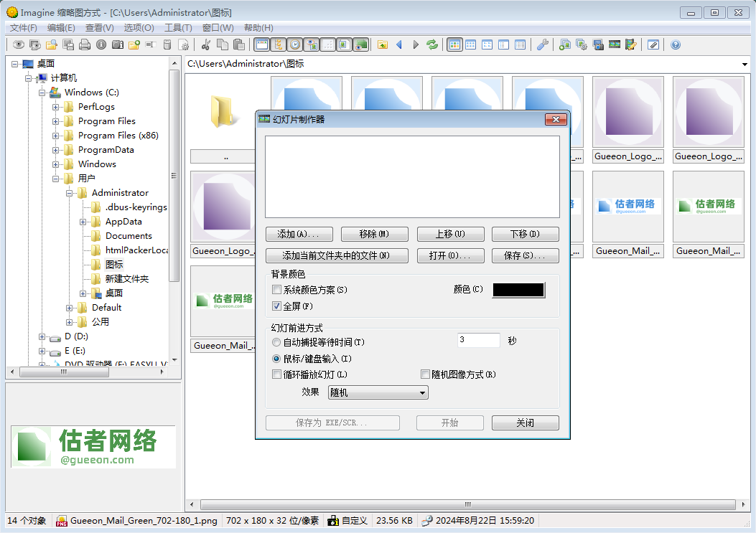Screen dimensions: 756x533
Task: Expand the PerfLogs tree node
Action: tap(55, 107)
